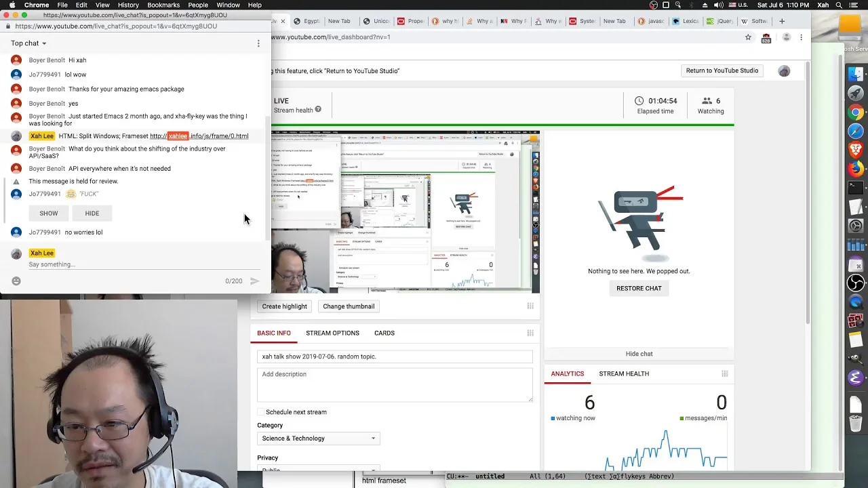Screen dimensions: 868x488
Task: Click the Hide chat button
Action: tap(639, 354)
